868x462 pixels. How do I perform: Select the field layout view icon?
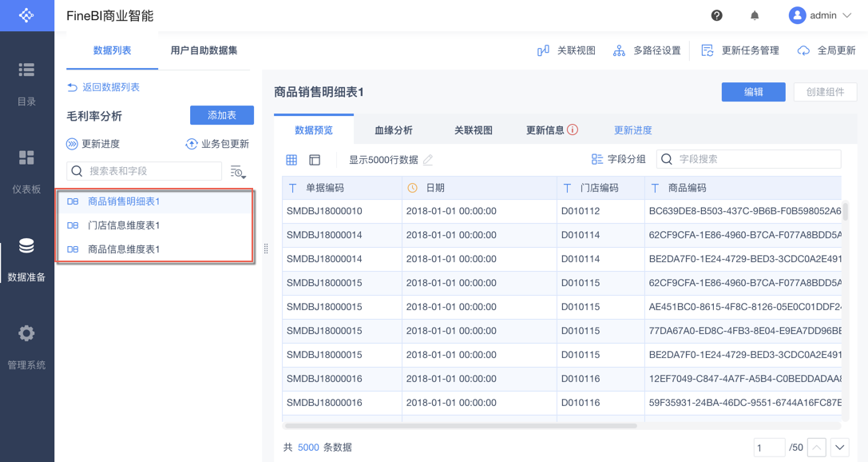coord(315,160)
